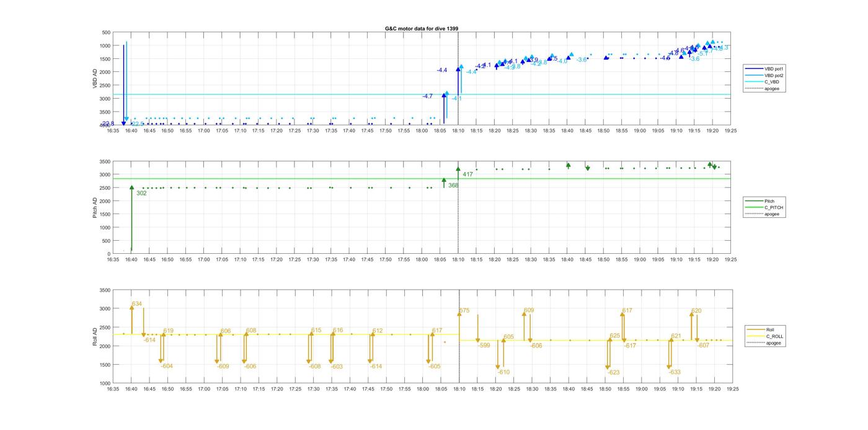The height and width of the screenshot is (430, 868).
Task: Click 'apogee' in the Roll legend
Action: (773, 343)
